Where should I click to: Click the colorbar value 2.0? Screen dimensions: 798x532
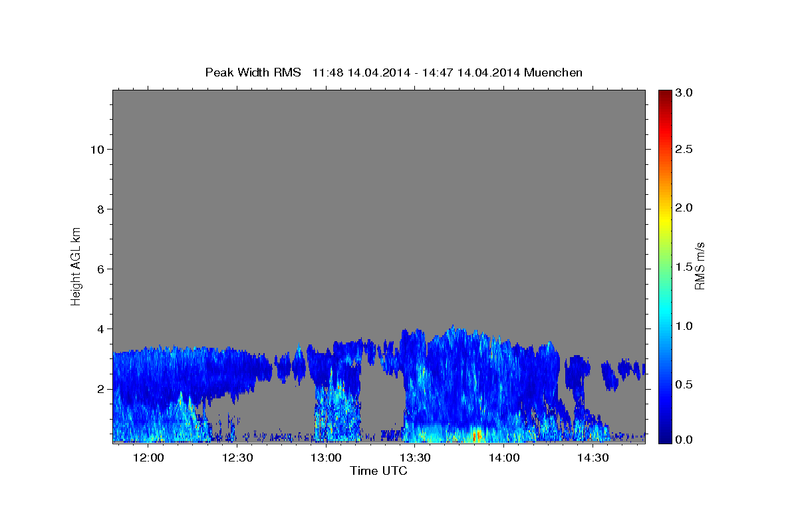click(x=684, y=208)
